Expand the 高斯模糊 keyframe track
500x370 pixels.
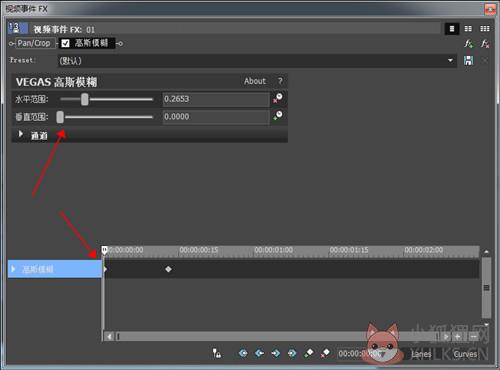[13, 269]
